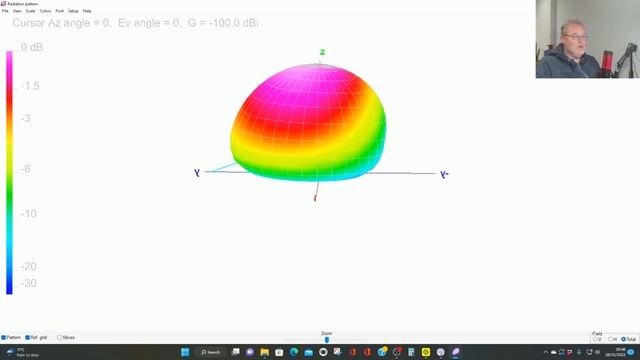Open the File menu
This screenshot has width=640, height=360.
click(5, 11)
